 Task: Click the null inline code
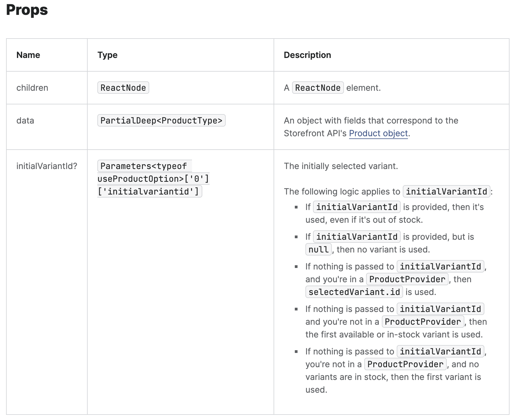pos(318,249)
